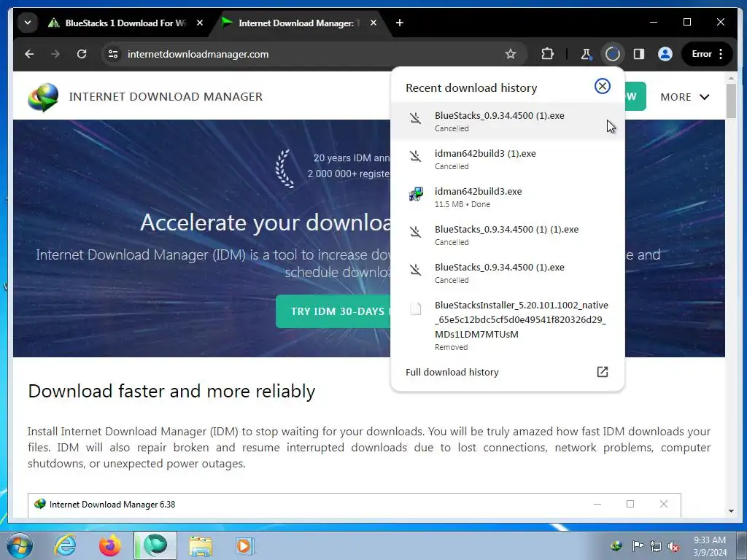747x560 pixels.
Task: Click INTERNET DOWNLOAD MANAGER site title
Action: point(166,97)
